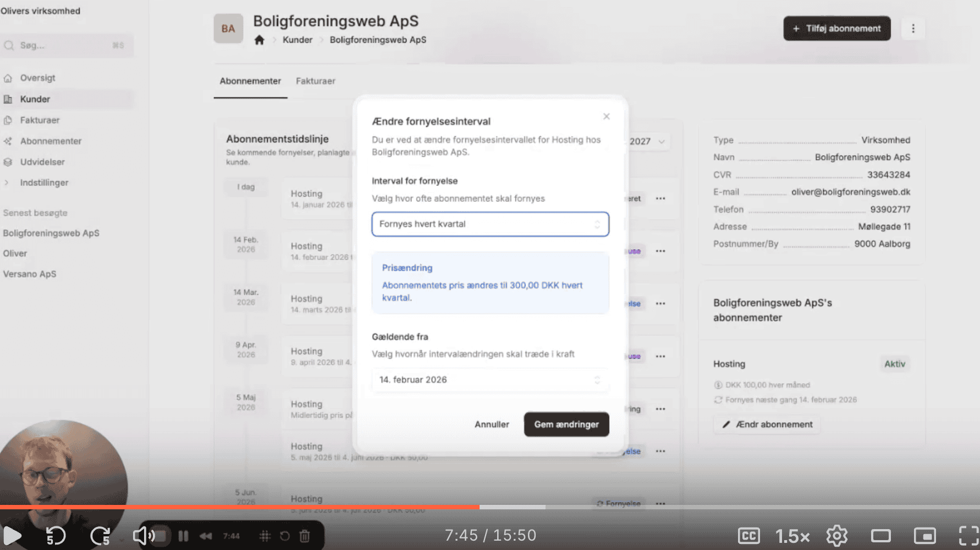Close the Ændre fornyelsesinterval dialog
The width and height of the screenshot is (980, 550).
point(606,117)
